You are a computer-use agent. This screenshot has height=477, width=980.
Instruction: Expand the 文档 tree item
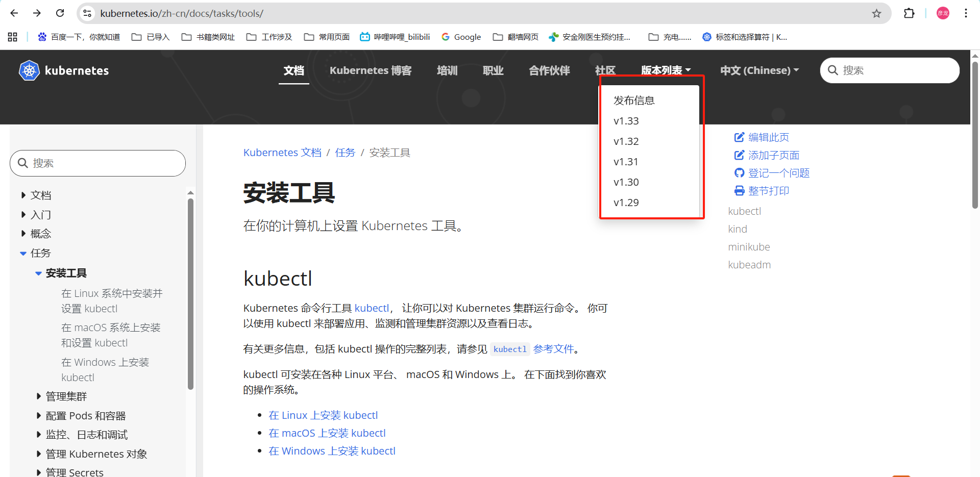(23, 195)
